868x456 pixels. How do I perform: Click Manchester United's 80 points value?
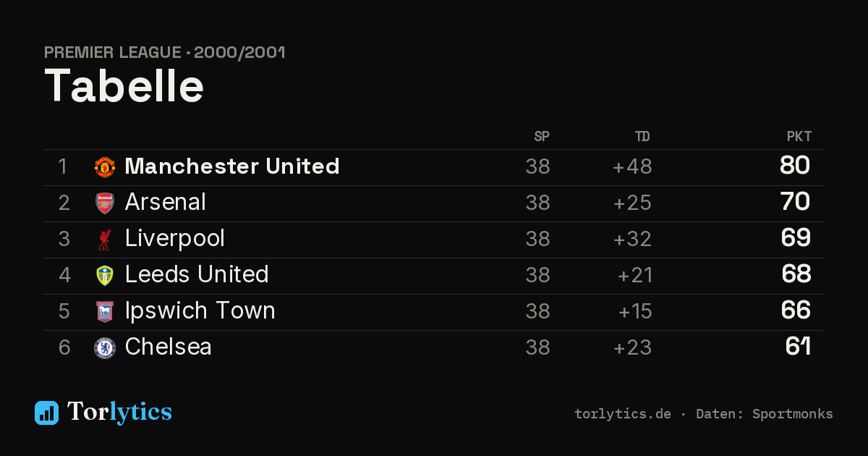(795, 166)
